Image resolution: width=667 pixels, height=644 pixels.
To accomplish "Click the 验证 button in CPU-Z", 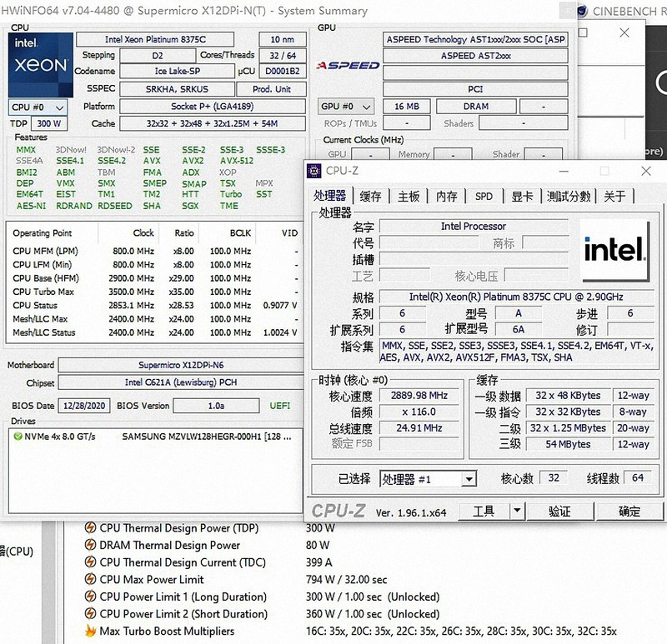I will (559, 511).
